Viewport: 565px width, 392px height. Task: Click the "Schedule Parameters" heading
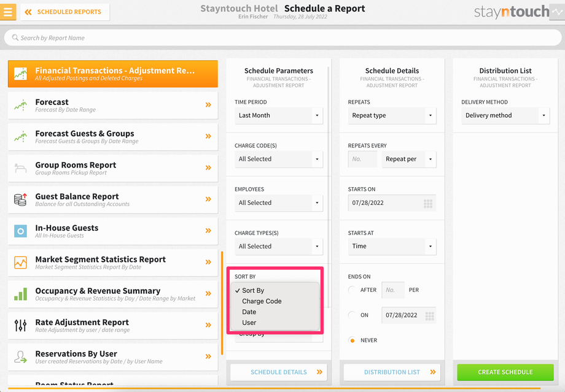point(279,71)
